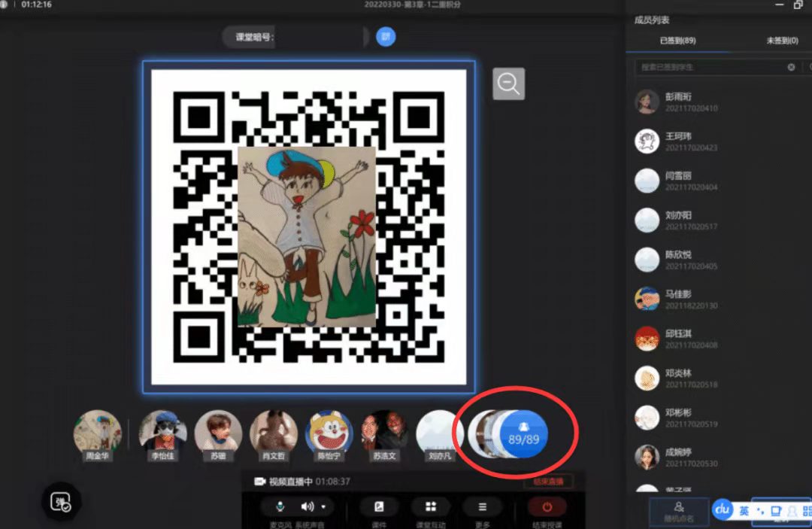Open 课堂互动 classroom interaction grid icon
Image resolution: width=812 pixels, height=529 pixels.
tap(431, 506)
